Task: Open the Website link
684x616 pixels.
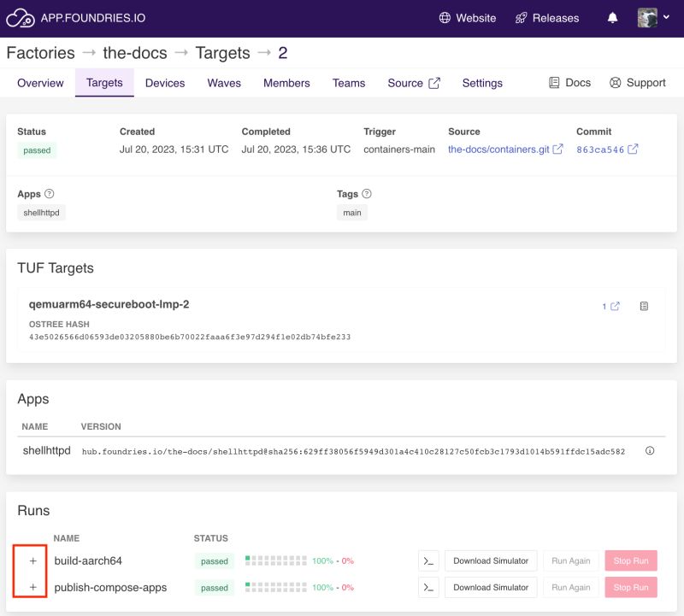Action: pos(476,18)
